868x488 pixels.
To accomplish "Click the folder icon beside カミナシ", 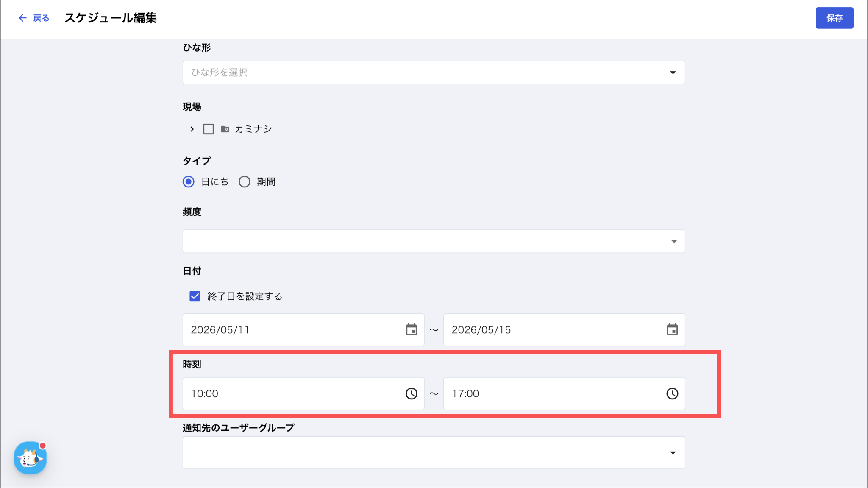I will click(x=225, y=129).
